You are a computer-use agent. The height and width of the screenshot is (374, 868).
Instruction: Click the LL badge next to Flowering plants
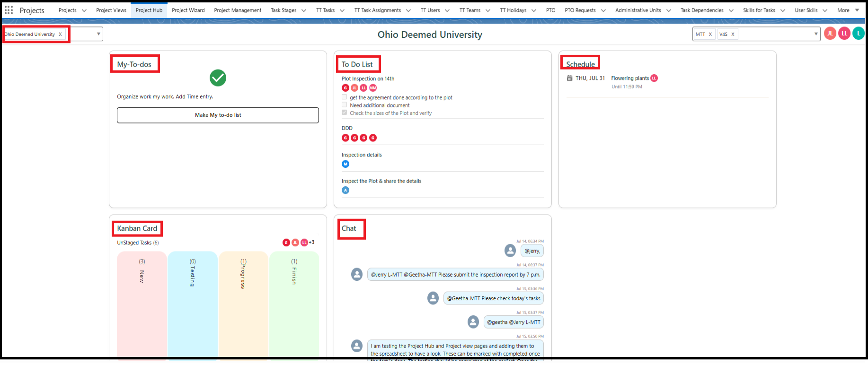coord(654,78)
